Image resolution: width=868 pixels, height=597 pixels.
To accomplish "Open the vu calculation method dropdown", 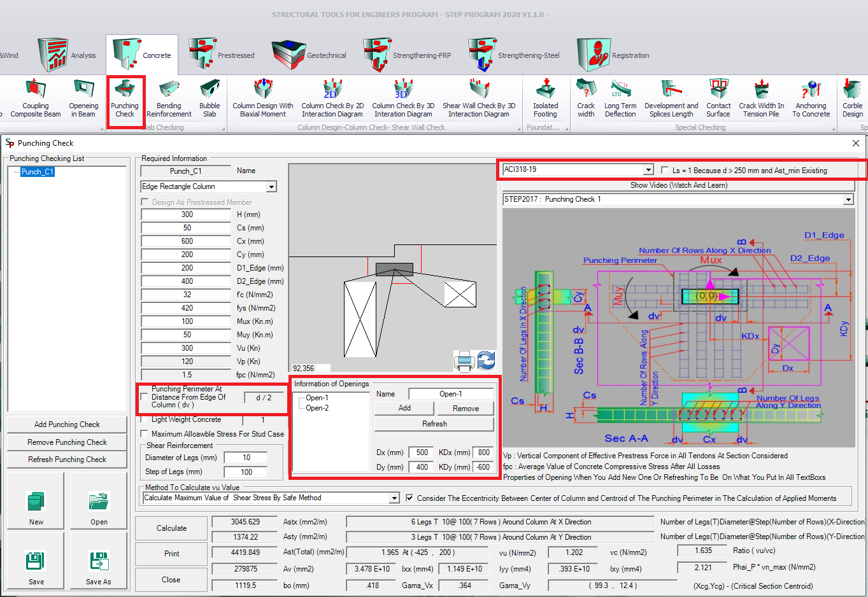I will click(394, 498).
